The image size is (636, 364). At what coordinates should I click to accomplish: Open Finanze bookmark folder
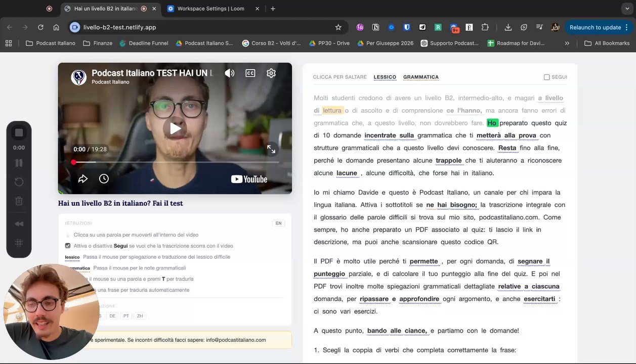[97, 43]
